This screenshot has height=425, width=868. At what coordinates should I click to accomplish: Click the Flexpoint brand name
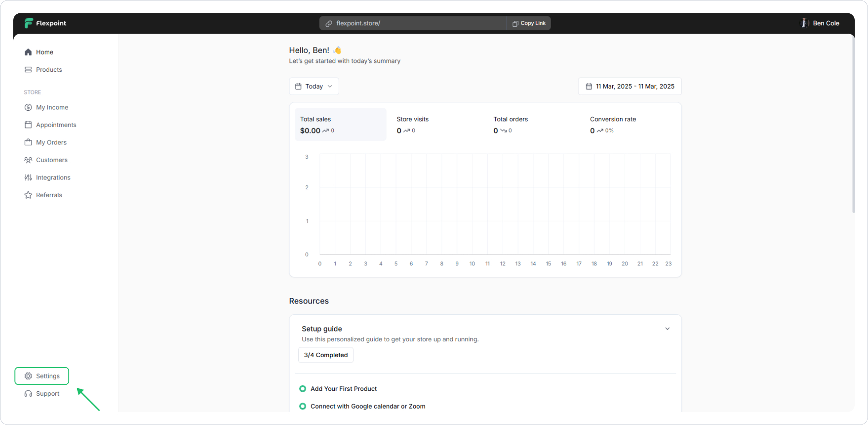51,23
